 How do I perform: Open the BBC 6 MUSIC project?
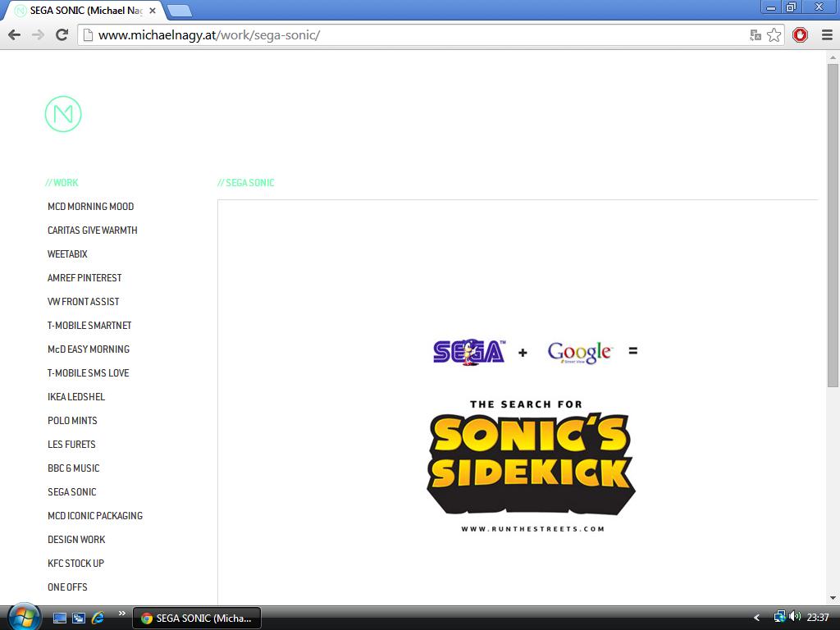click(x=73, y=468)
